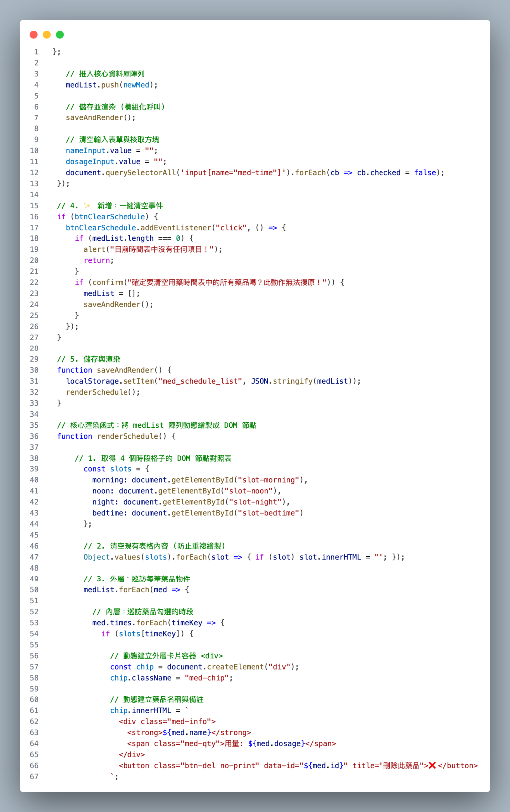The height and width of the screenshot is (812, 510).
Task: Click the "return;" statement
Action: (x=99, y=260)
